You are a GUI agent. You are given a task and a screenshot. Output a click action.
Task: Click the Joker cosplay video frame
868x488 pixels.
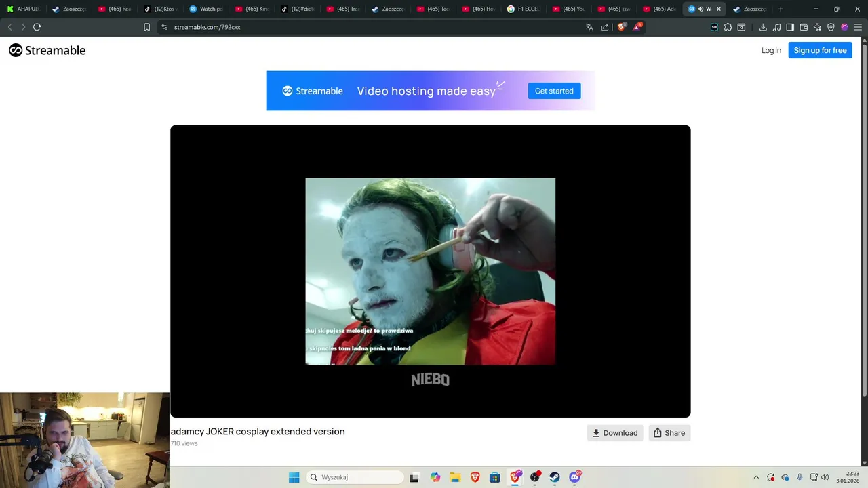(x=430, y=271)
